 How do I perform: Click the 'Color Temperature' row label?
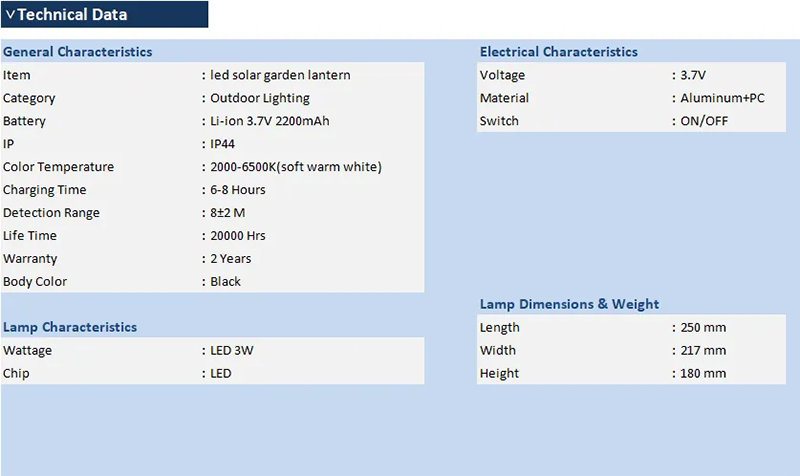pos(58,167)
